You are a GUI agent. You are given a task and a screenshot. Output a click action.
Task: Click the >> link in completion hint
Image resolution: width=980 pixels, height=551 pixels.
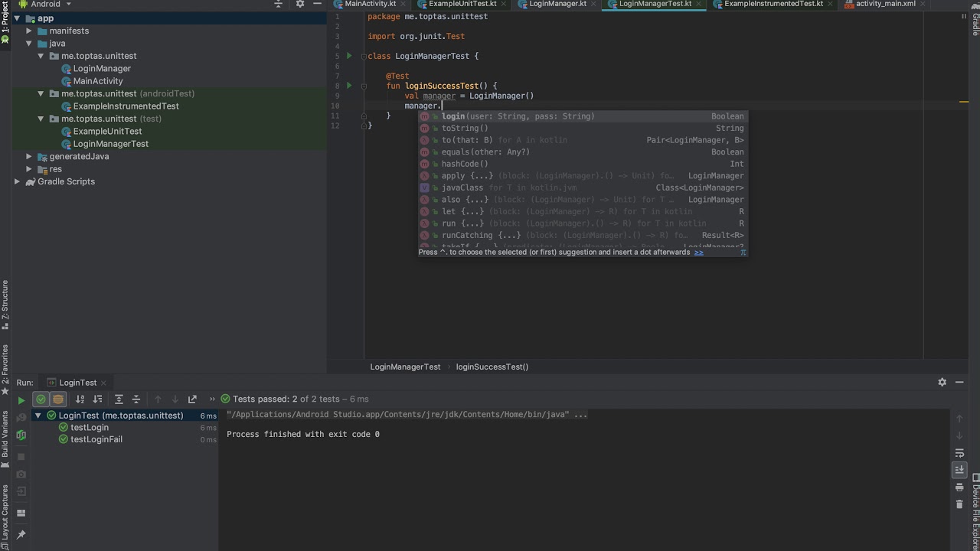point(698,253)
